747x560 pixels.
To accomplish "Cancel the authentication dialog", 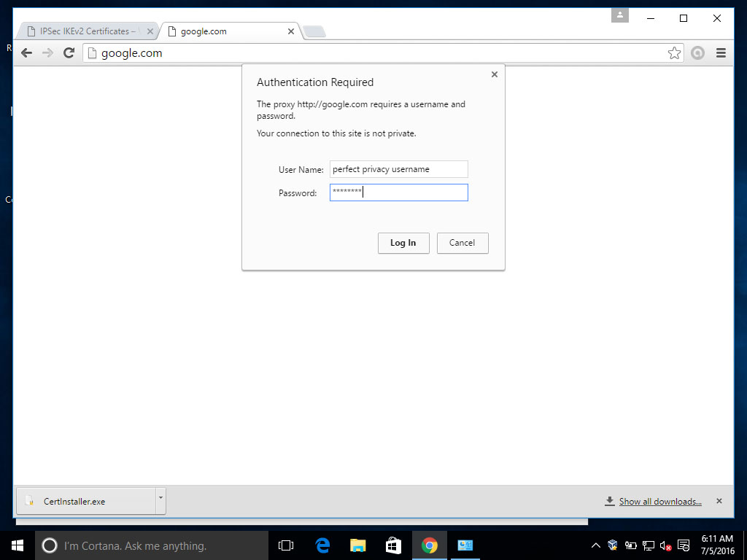I will tap(462, 243).
